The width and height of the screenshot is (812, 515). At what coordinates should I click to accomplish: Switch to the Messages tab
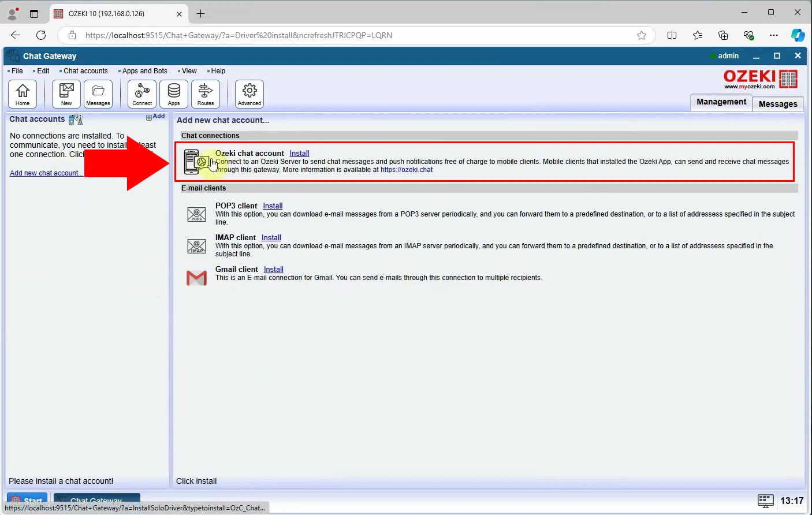[778, 104]
